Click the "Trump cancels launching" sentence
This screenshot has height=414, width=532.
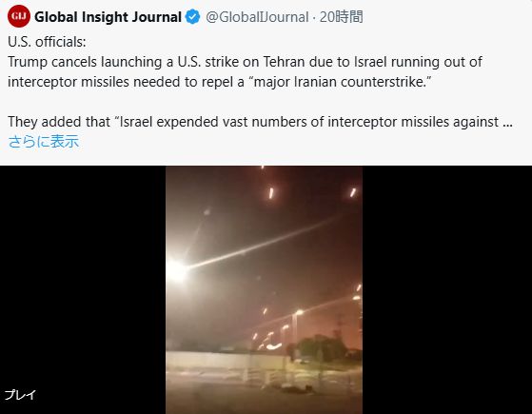pos(245,62)
